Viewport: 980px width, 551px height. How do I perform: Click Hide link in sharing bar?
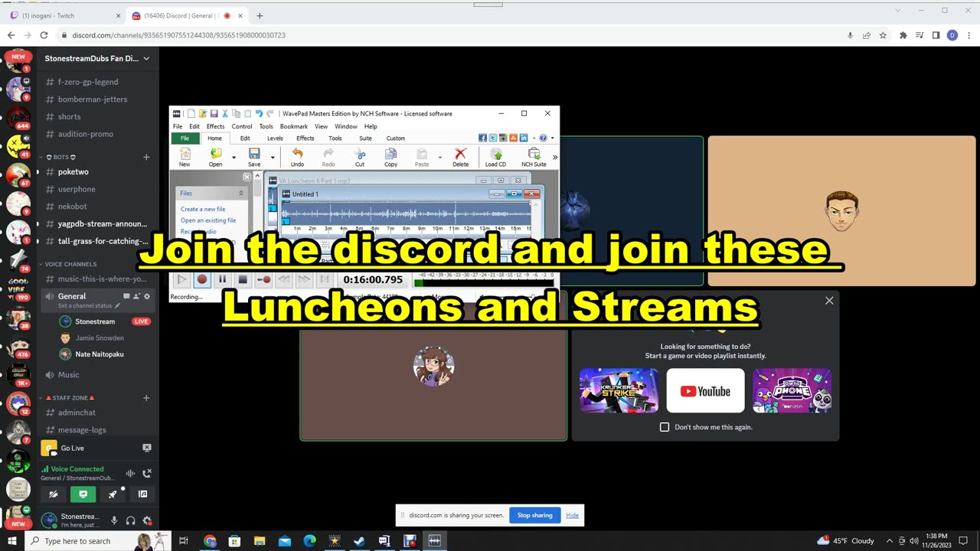pyautogui.click(x=572, y=515)
